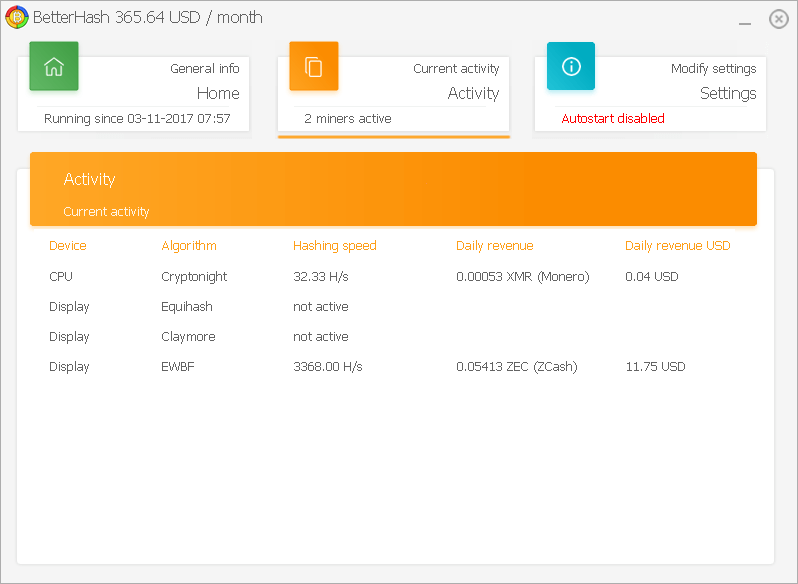Click the blue Settings info icon
The image size is (798, 584).
point(571,67)
